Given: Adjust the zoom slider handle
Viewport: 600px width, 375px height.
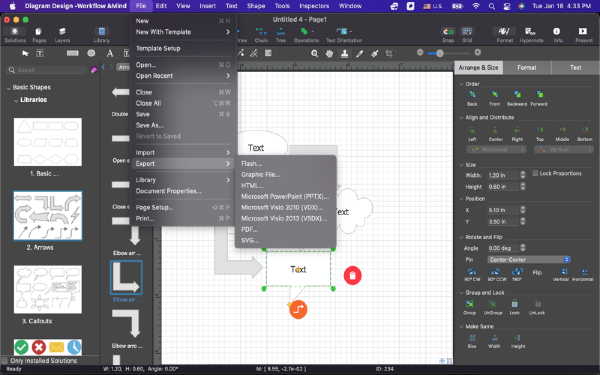Looking at the screenshot, I should 440,53.
